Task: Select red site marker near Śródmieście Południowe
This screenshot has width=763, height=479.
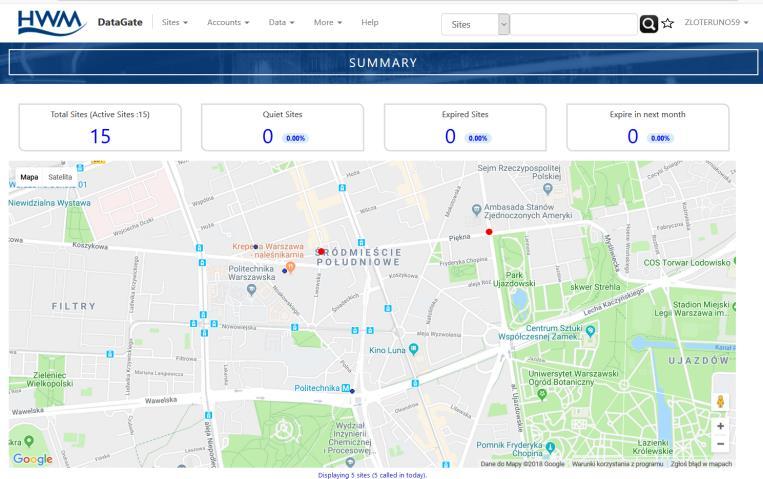Action: click(x=321, y=251)
